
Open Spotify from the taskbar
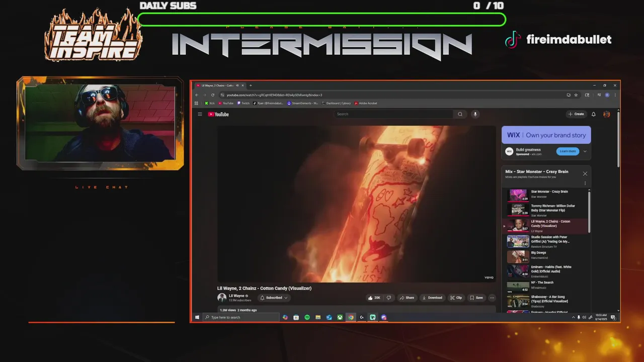307,317
